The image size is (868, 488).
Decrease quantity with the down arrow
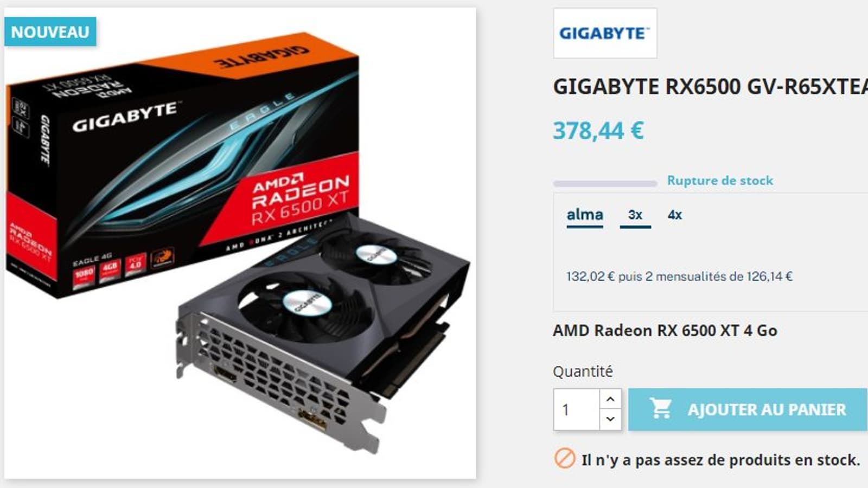tap(610, 419)
